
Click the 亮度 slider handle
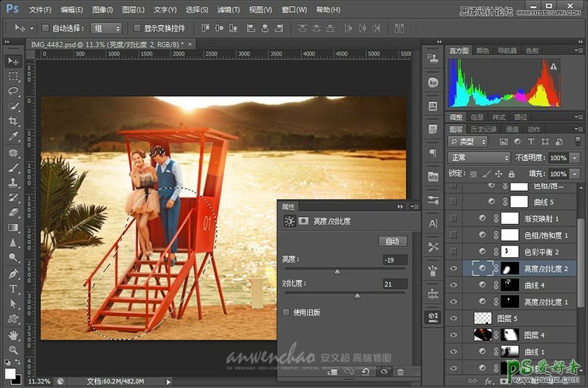pyautogui.click(x=337, y=272)
